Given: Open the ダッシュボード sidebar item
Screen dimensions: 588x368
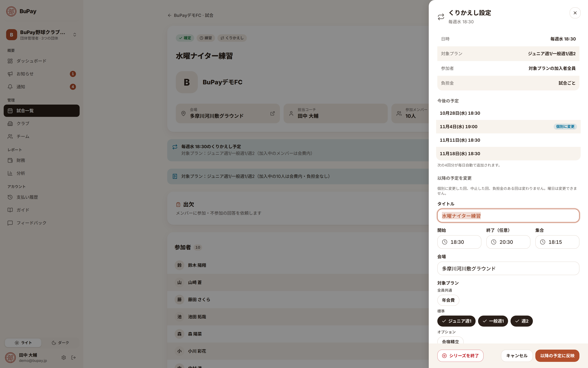Looking at the screenshot, I should (x=41, y=61).
